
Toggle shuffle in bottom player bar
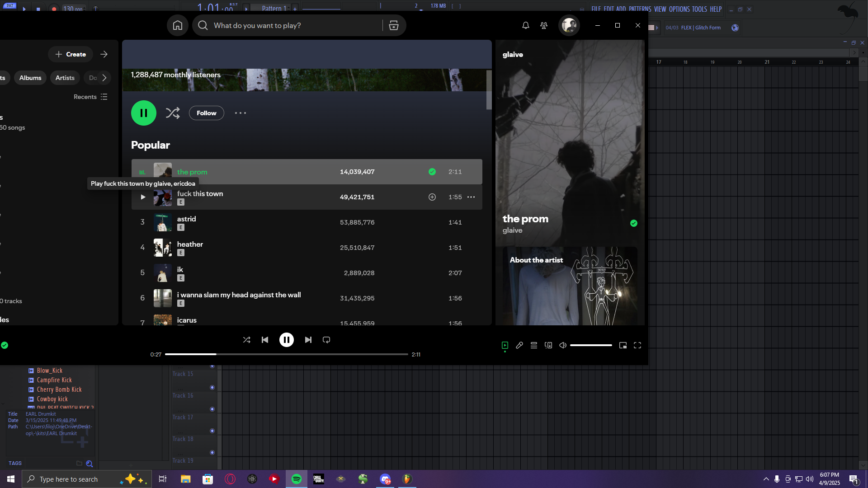pyautogui.click(x=246, y=340)
